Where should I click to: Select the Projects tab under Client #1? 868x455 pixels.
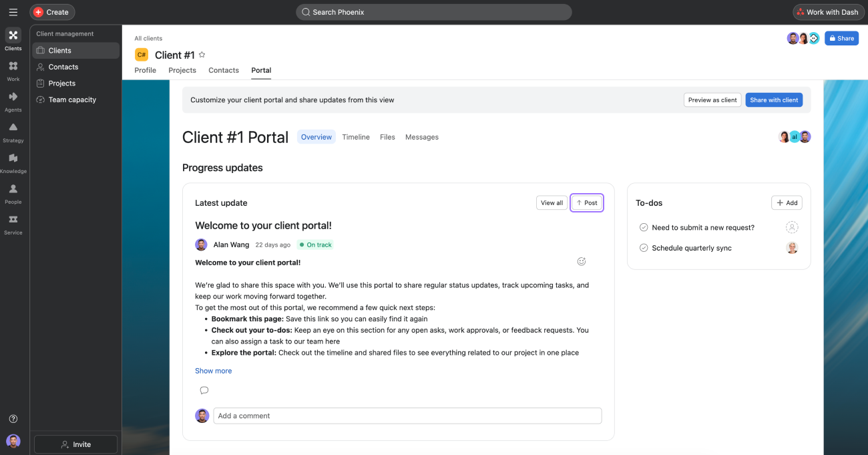tap(182, 70)
